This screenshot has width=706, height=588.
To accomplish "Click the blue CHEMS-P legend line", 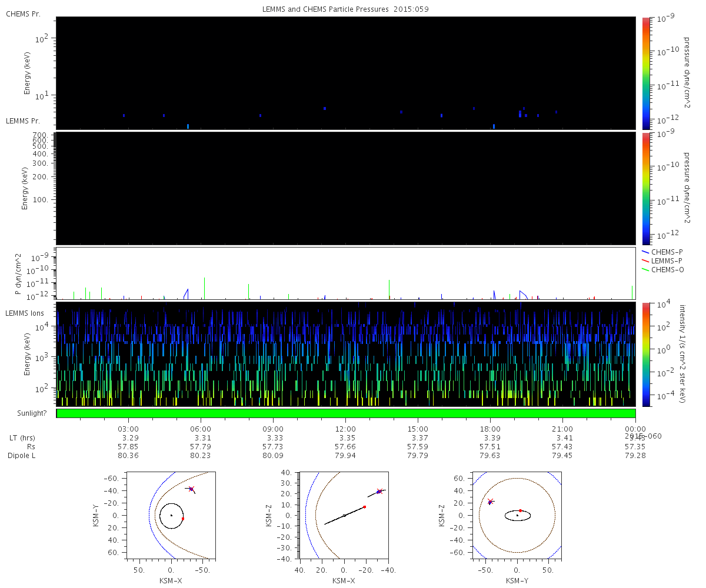I will click(x=646, y=252).
